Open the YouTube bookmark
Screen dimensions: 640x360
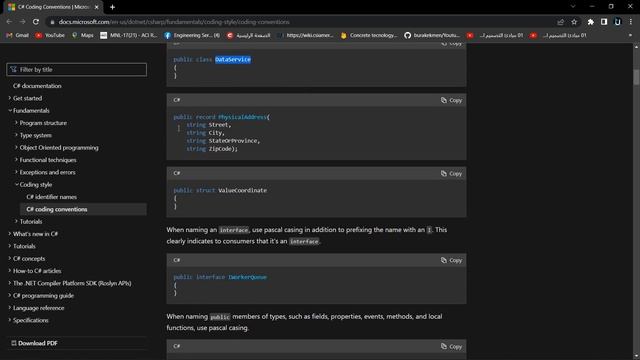pos(50,36)
